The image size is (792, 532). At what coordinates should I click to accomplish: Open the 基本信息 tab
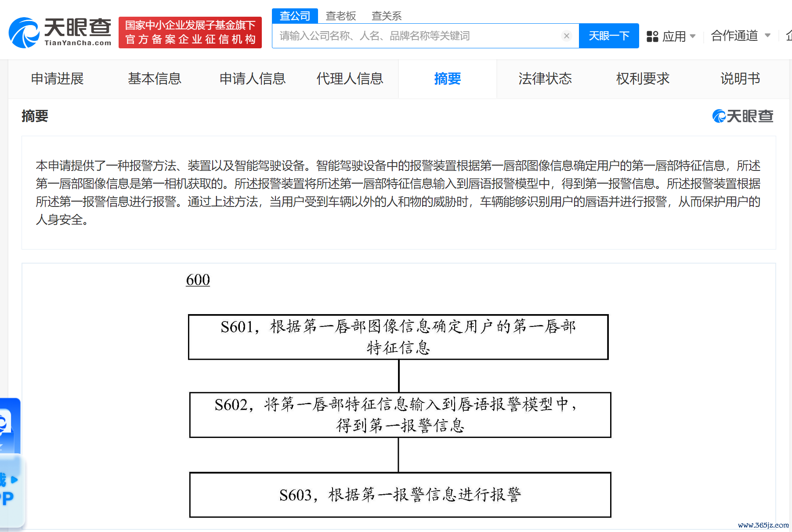point(155,79)
